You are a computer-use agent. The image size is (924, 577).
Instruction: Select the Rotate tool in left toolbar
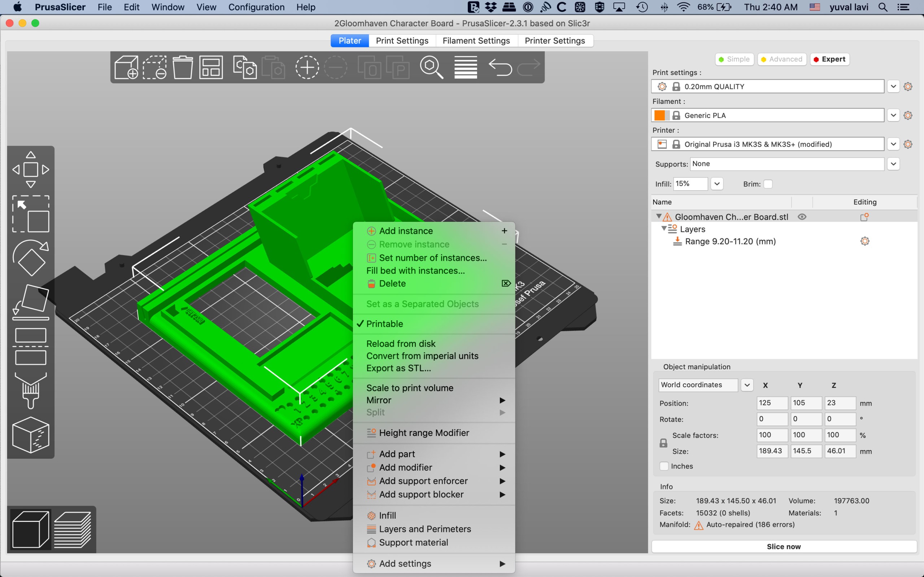click(31, 257)
